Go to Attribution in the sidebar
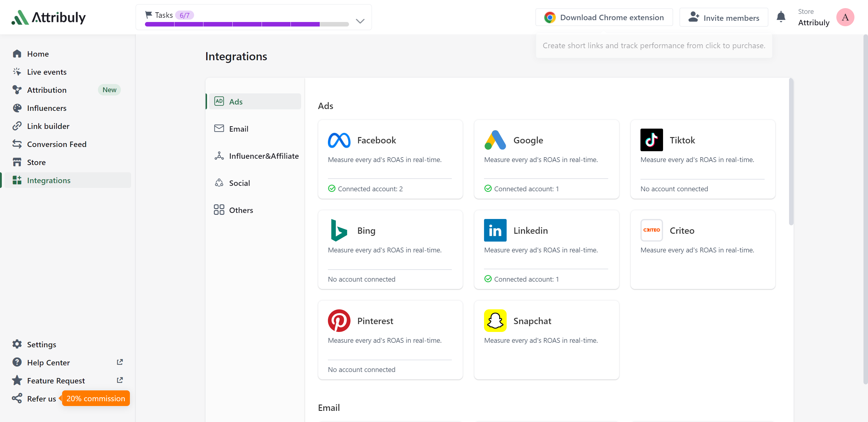868x422 pixels. pos(46,90)
